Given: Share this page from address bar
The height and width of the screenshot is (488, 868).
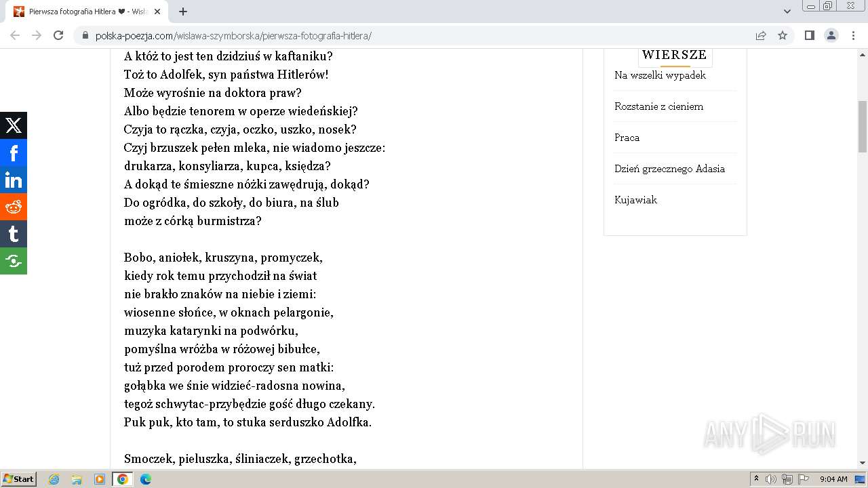Looking at the screenshot, I should (x=761, y=35).
